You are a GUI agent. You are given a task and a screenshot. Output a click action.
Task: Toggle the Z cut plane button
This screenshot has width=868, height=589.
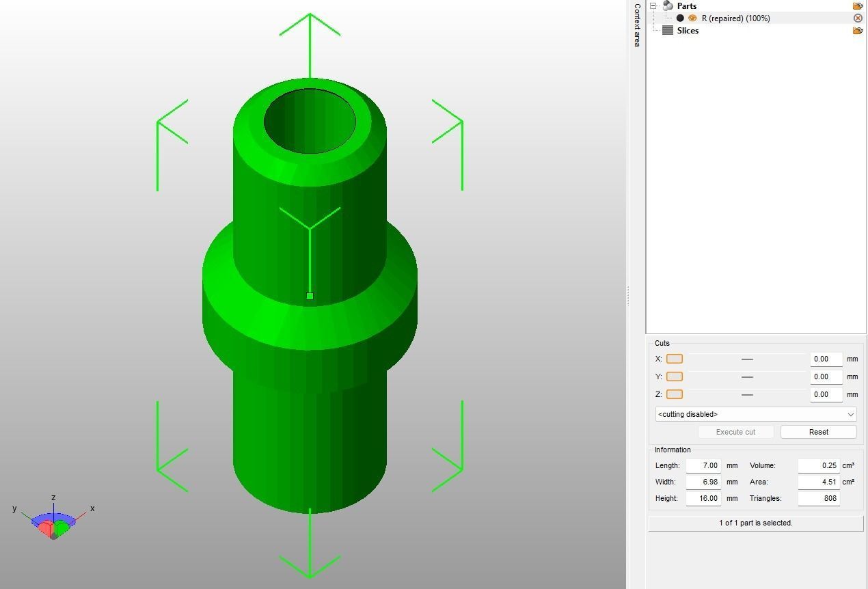point(675,394)
